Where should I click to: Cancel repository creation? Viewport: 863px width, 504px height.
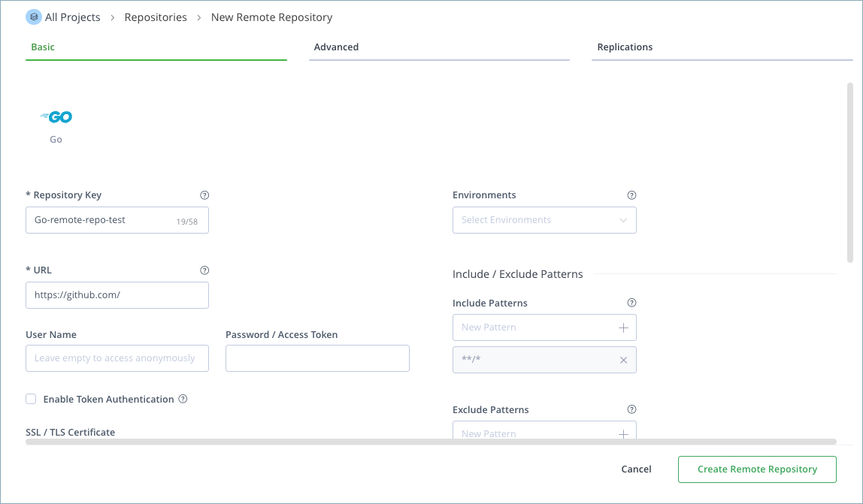pyautogui.click(x=636, y=469)
